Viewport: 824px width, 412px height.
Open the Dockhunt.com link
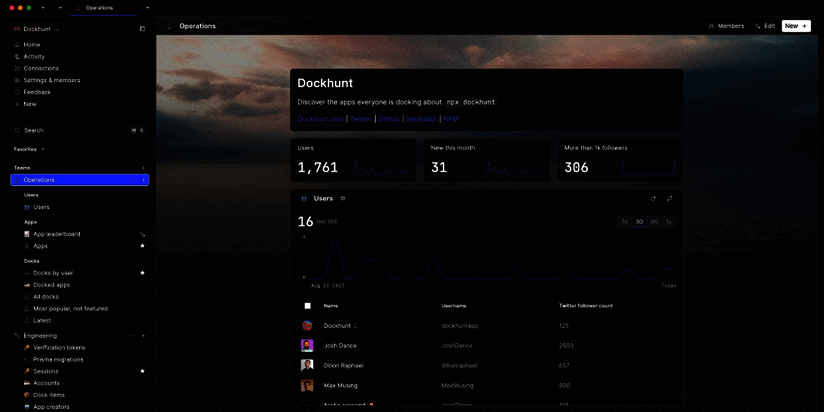(x=320, y=119)
